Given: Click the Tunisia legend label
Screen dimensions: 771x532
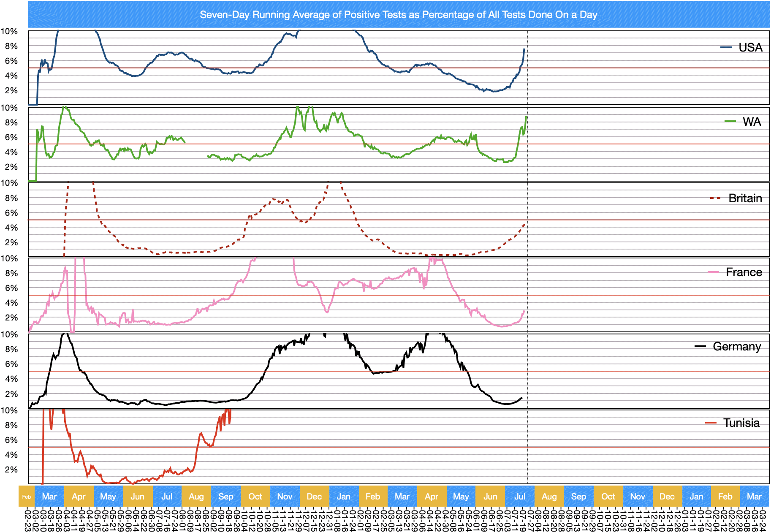Looking at the screenshot, I should (x=741, y=423).
